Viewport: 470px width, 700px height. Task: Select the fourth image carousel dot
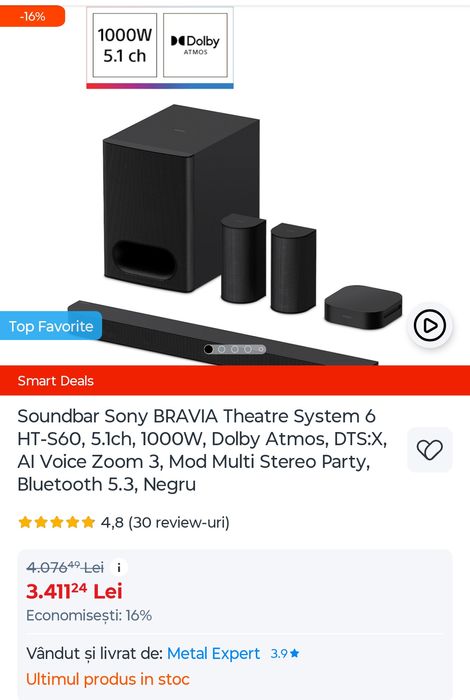248,349
